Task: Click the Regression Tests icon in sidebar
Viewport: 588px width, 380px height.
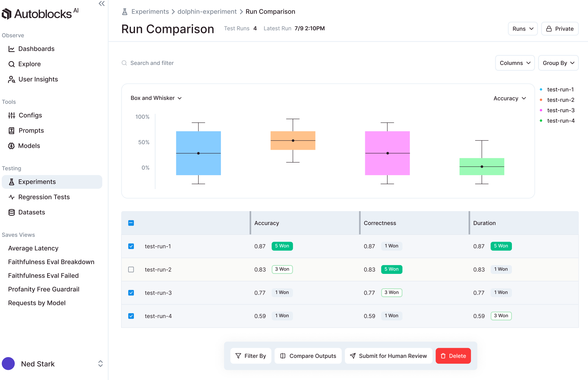Action: (x=11, y=197)
